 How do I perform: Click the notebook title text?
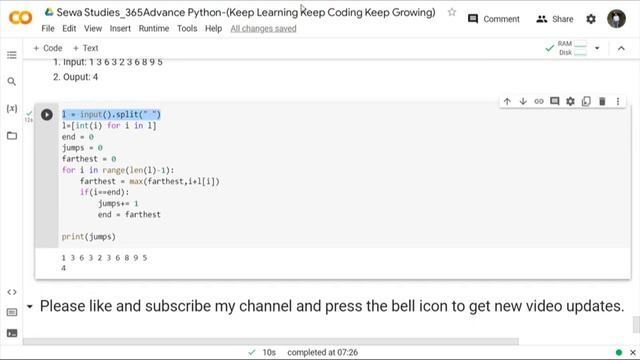pyautogui.click(x=246, y=12)
